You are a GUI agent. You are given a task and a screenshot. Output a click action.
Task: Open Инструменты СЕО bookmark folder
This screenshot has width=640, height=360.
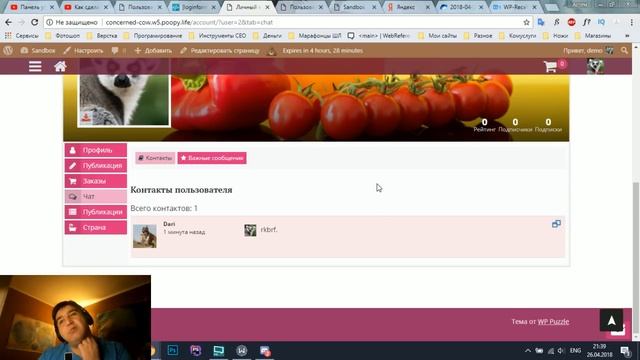point(218,36)
